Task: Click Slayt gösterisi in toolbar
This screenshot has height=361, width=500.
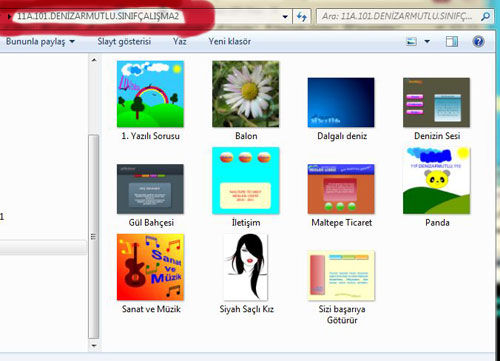Action: pyautogui.click(x=124, y=42)
